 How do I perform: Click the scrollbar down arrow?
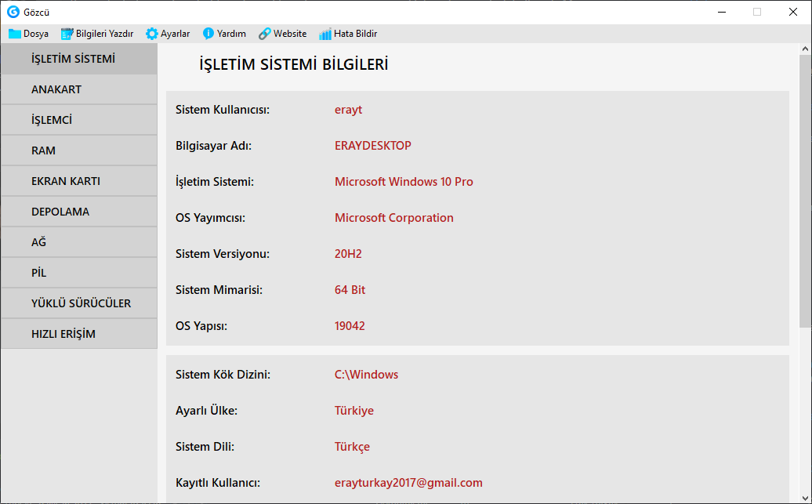coord(805,497)
